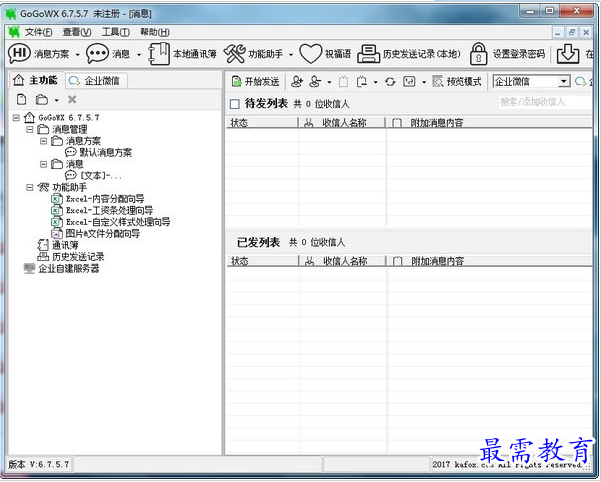Click the refresh list icon

click(x=390, y=82)
